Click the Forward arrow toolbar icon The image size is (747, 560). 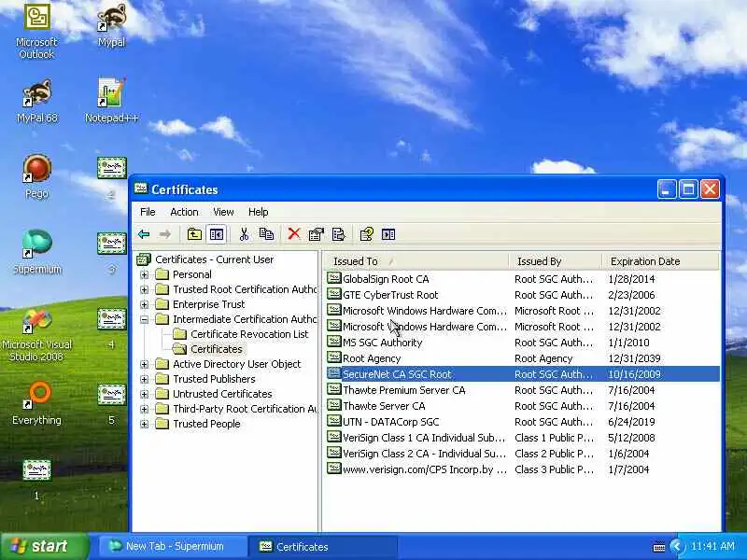click(x=165, y=234)
